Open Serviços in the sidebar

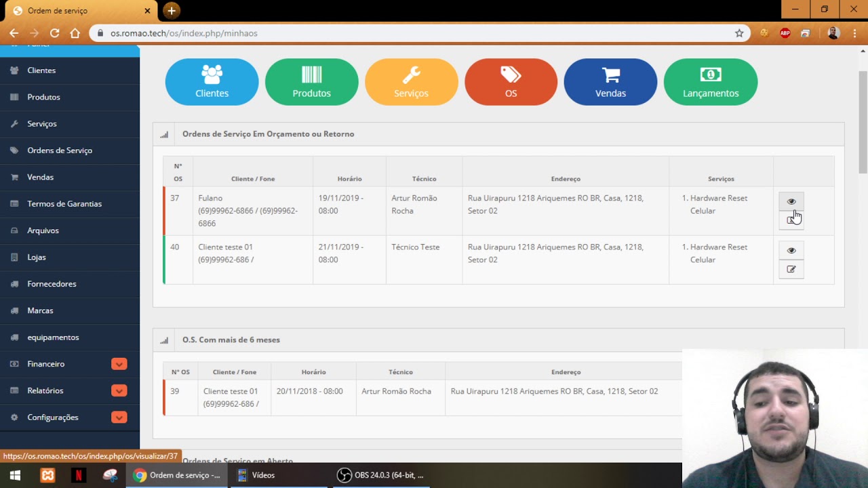tap(69, 124)
